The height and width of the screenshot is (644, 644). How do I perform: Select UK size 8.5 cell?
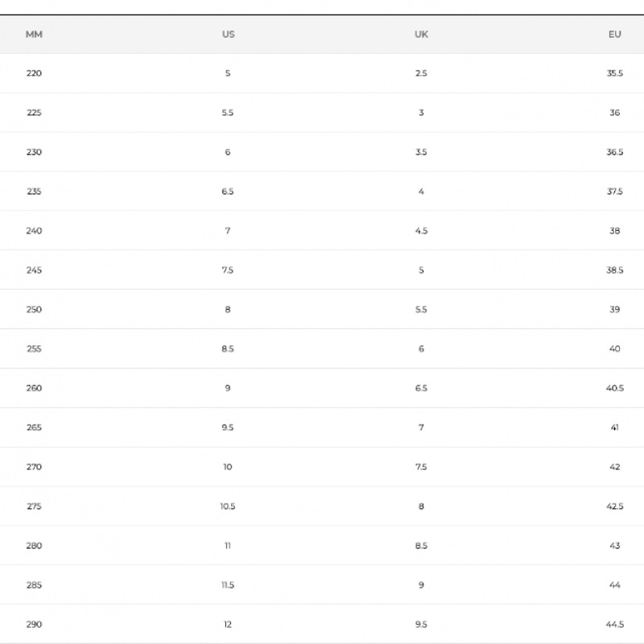pos(421,546)
